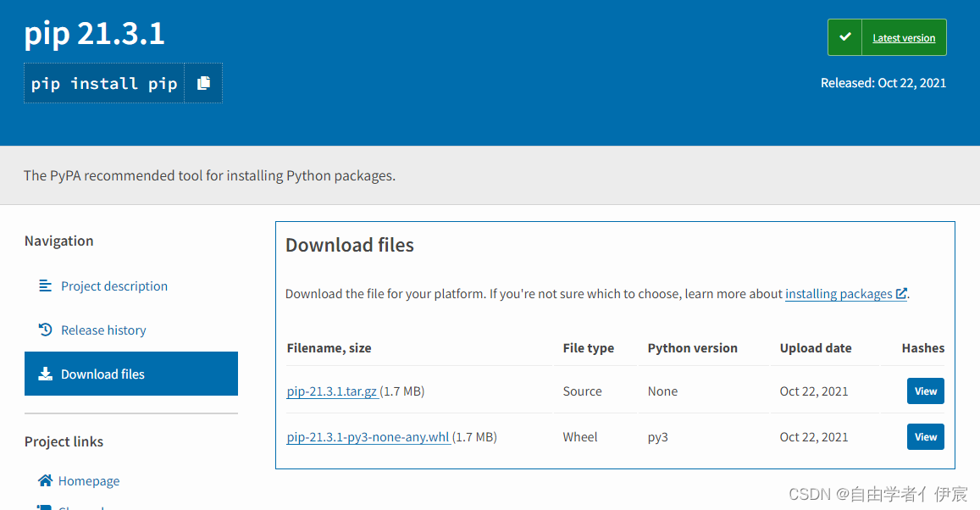Viewport: 980px width, 510px height.
Task: Click the Hashes column header
Action: click(923, 348)
